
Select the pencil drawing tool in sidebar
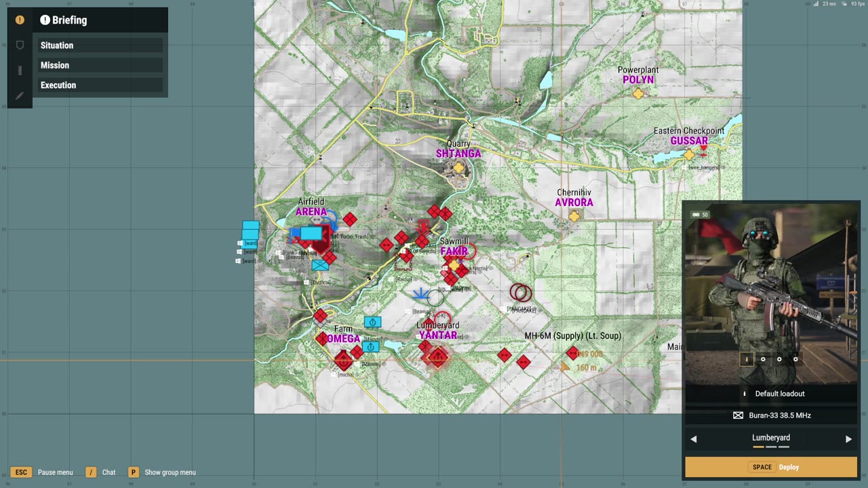[x=20, y=96]
